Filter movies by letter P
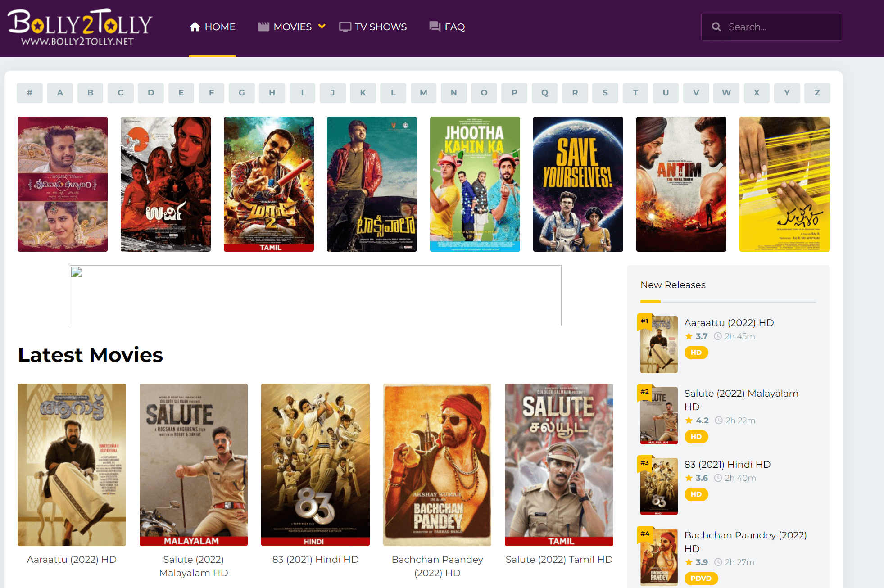The image size is (884, 588). (x=514, y=93)
